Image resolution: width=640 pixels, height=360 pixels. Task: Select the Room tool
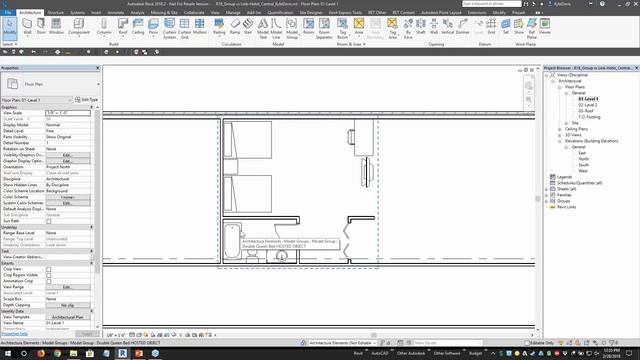(309, 27)
